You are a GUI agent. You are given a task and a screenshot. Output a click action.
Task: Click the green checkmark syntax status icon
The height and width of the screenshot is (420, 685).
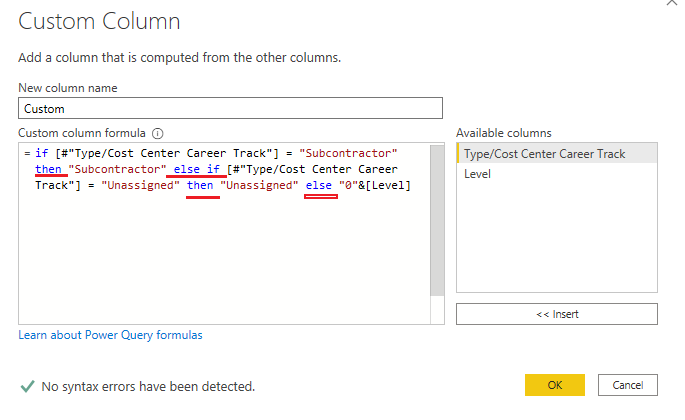[x=28, y=386]
